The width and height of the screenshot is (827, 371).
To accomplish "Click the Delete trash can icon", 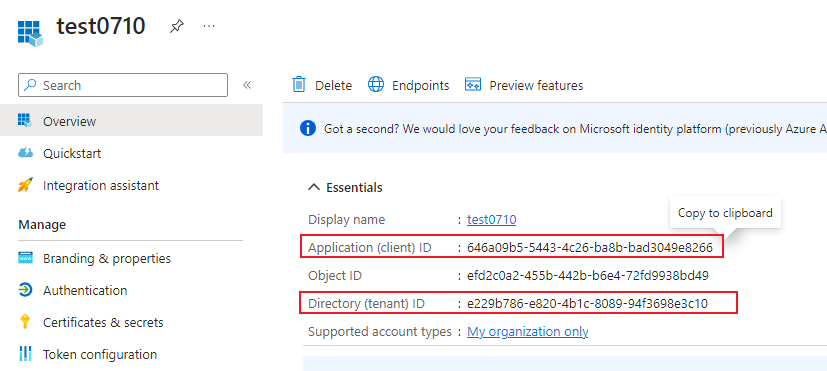I will 299,84.
